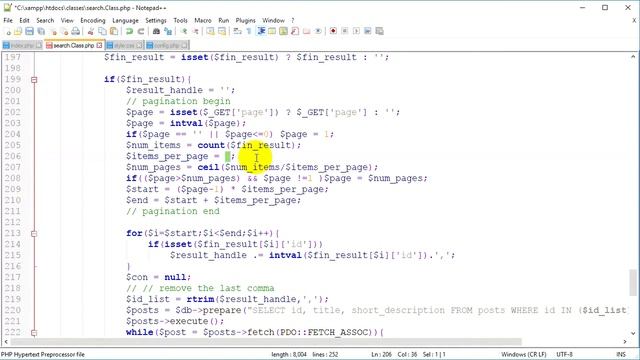This screenshot has height=360, width=640.
Task: Click the UTF-8 encoding in the status bar
Action: click(x=564, y=354)
